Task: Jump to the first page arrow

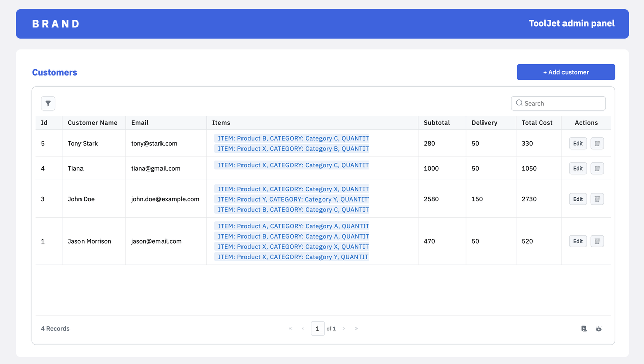Action: coord(290,329)
